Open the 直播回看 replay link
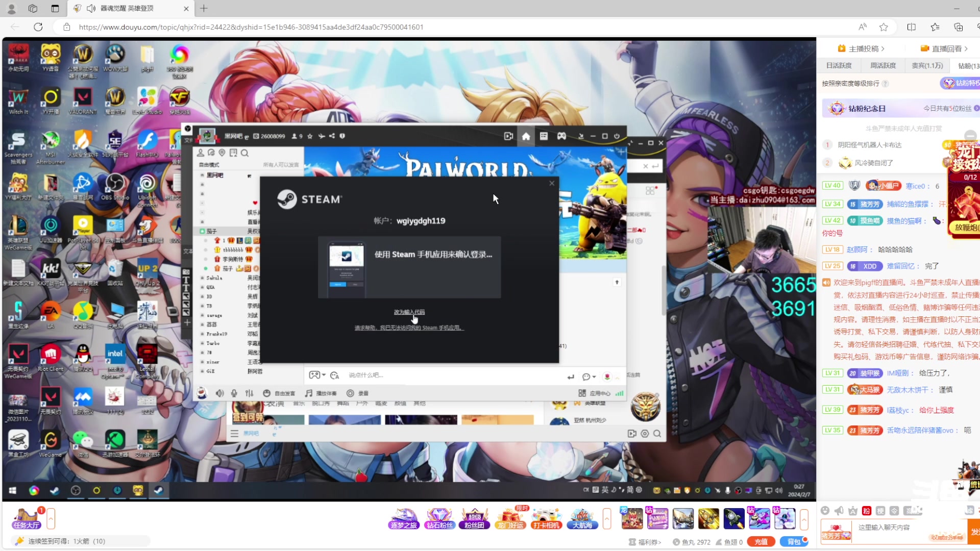This screenshot has width=980, height=551. click(944, 48)
